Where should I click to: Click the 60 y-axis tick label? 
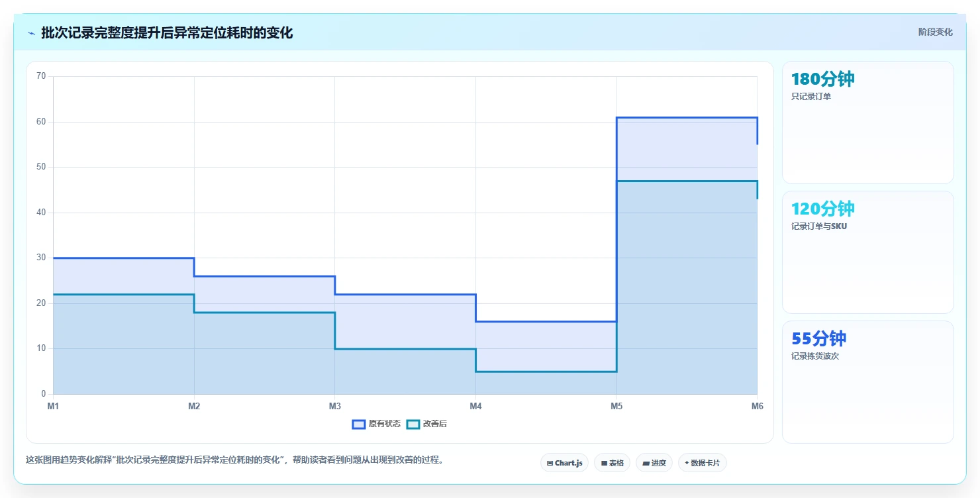coord(41,122)
